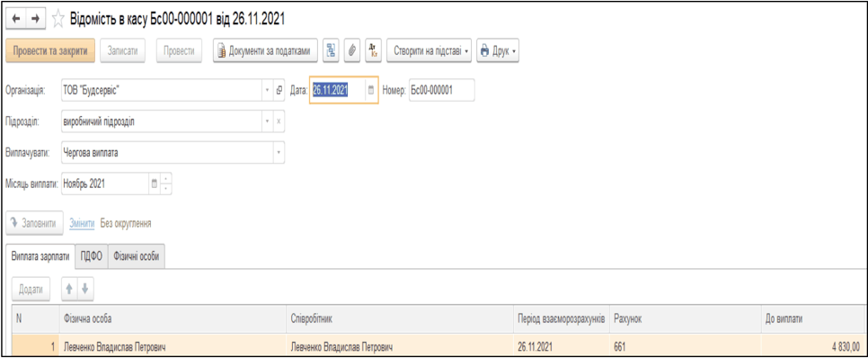This screenshot has width=868, height=358.
Task: Click Період взаєморозрахунків column header
Action: pos(562,319)
